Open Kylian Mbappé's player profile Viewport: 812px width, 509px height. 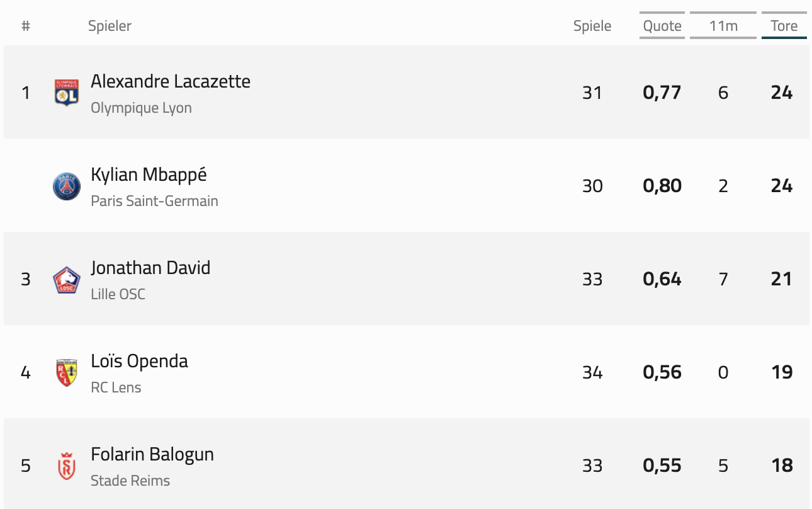click(149, 174)
